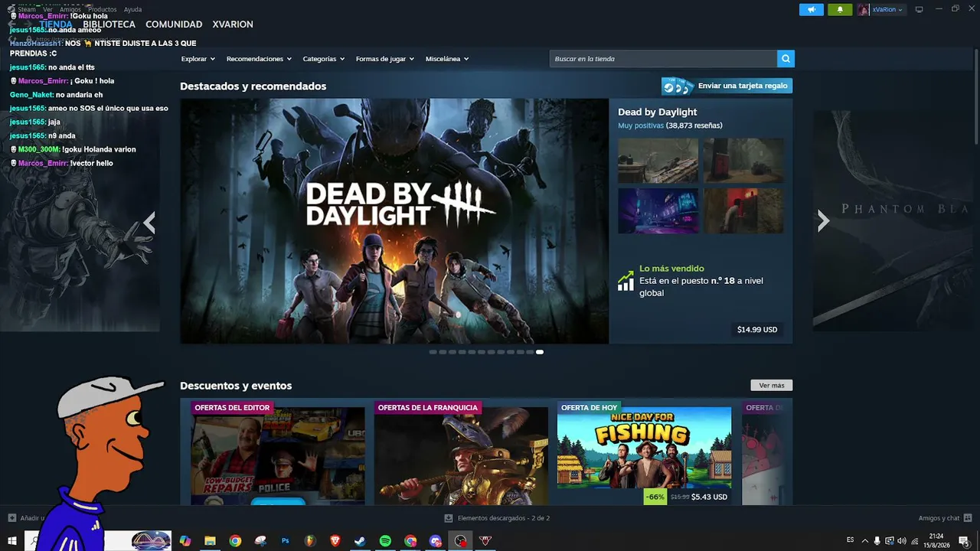Open downloads: Elementos descargados - 2 de 2
The image size is (980, 551).
[497, 518]
